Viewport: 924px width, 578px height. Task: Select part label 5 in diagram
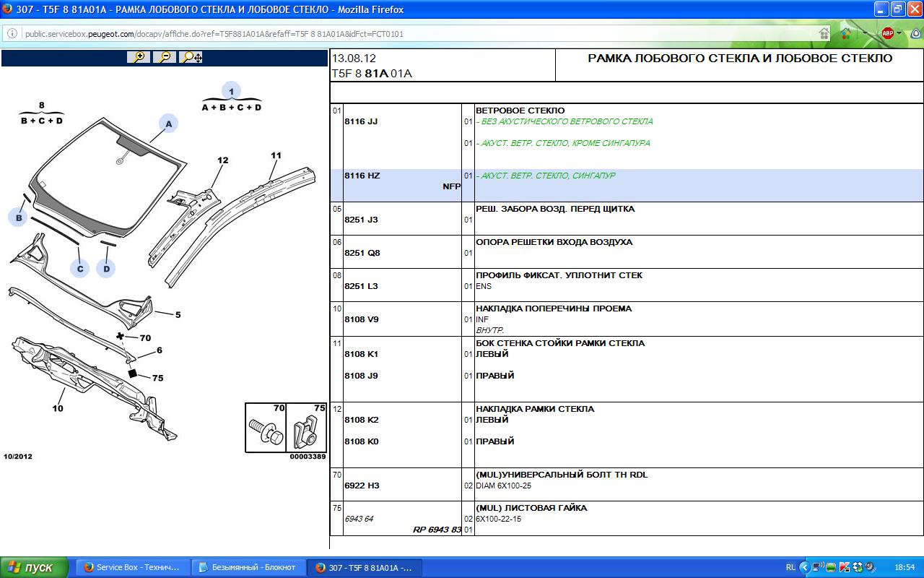[x=178, y=314]
